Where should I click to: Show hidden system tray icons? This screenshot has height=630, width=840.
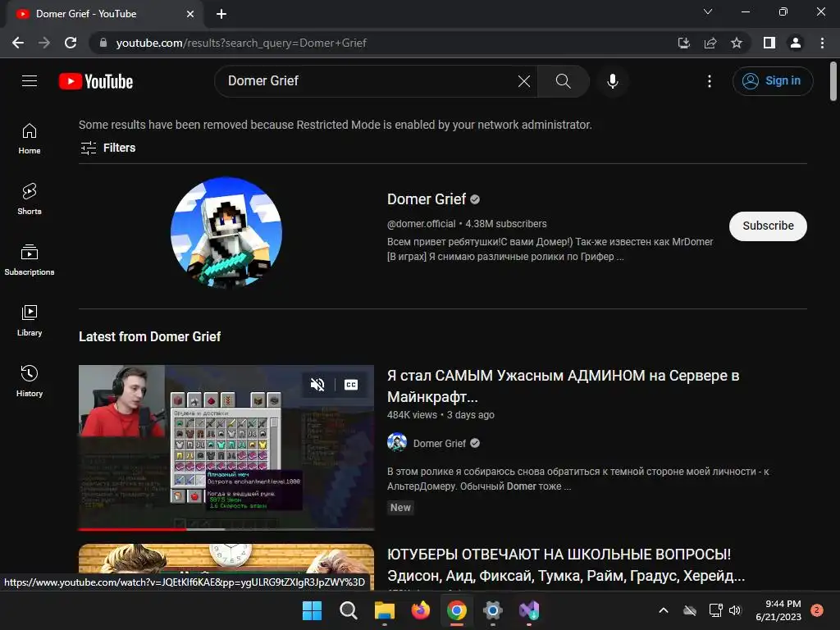tap(663, 610)
